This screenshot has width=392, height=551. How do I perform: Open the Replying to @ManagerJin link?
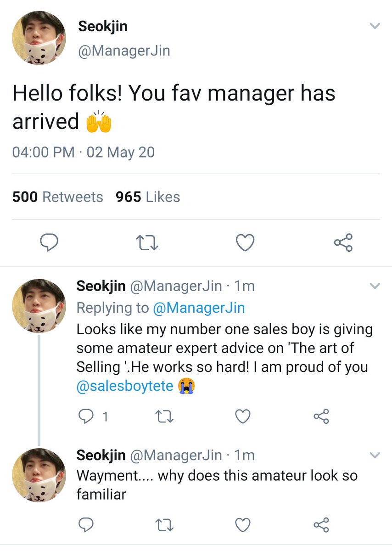pyautogui.click(x=198, y=308)
